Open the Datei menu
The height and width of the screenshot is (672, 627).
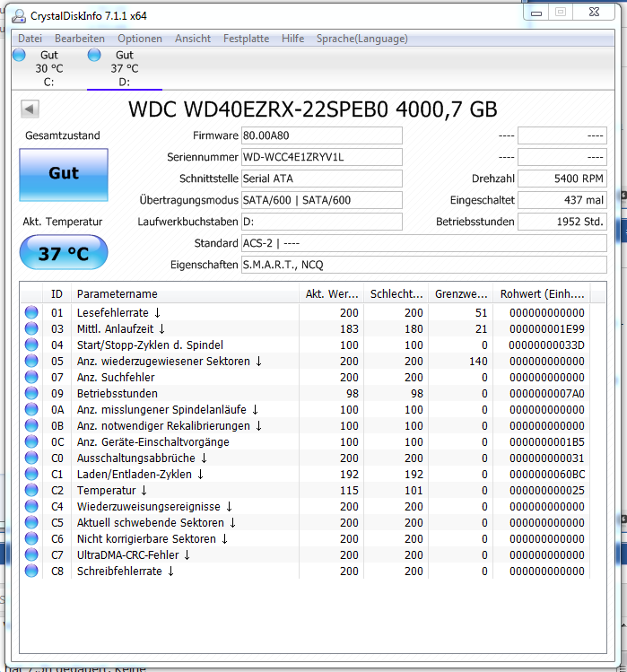(x=30, y=39)
